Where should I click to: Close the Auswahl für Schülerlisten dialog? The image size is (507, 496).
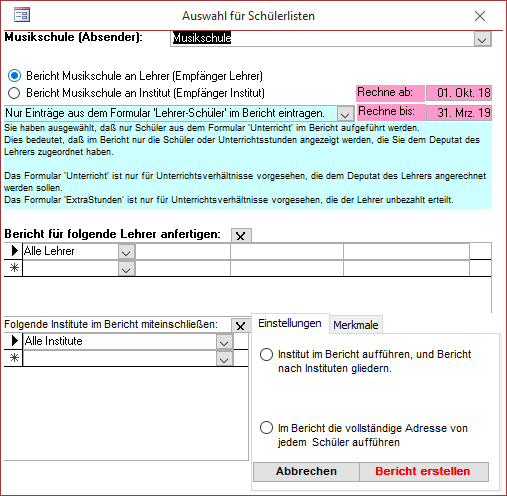(x=480, y=16)
